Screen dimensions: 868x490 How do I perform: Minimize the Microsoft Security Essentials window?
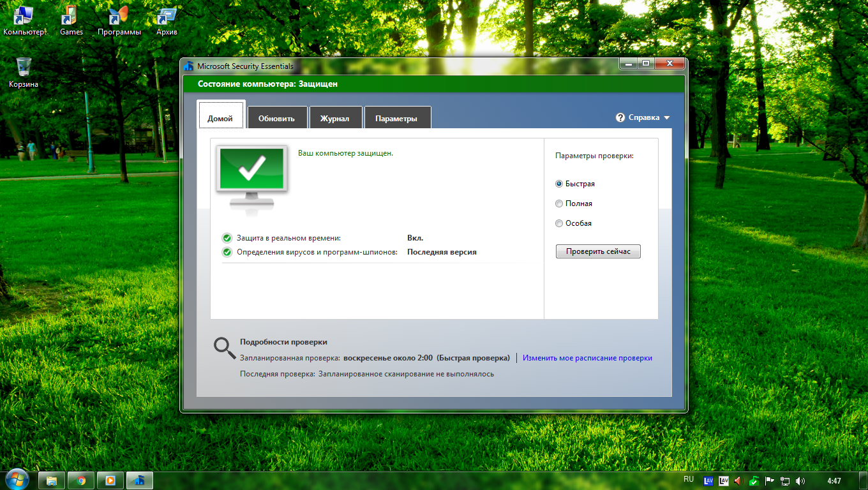(628, 63)
